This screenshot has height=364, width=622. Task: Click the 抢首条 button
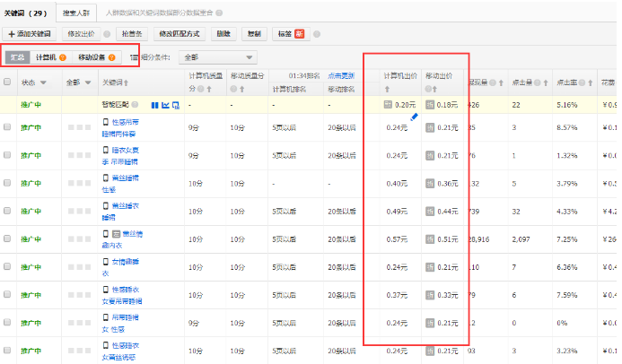point(132,34)
